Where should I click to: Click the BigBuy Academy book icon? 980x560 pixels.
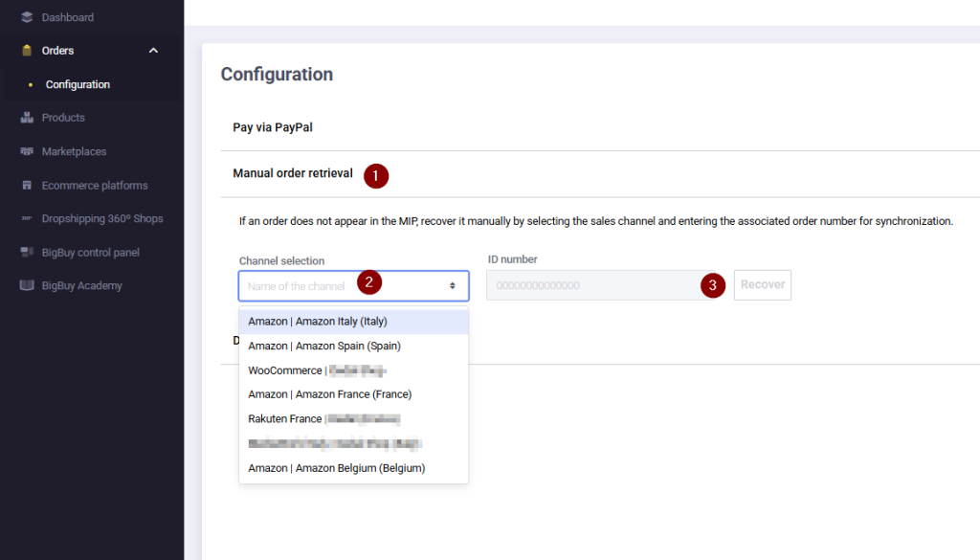(27, 286)
